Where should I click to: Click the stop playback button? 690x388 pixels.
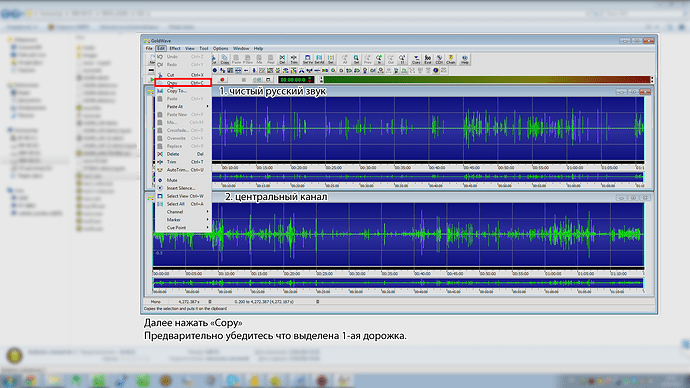click(243, 80)
